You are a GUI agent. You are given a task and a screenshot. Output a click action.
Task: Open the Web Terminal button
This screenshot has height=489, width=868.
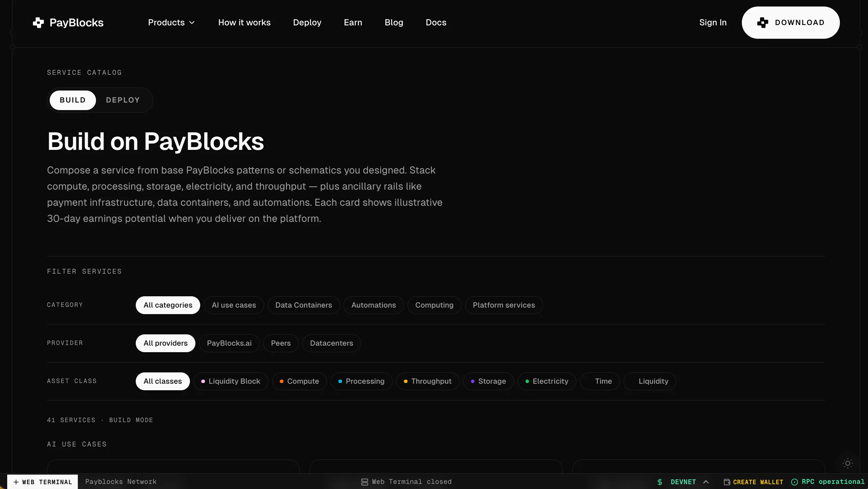point(43,482)
